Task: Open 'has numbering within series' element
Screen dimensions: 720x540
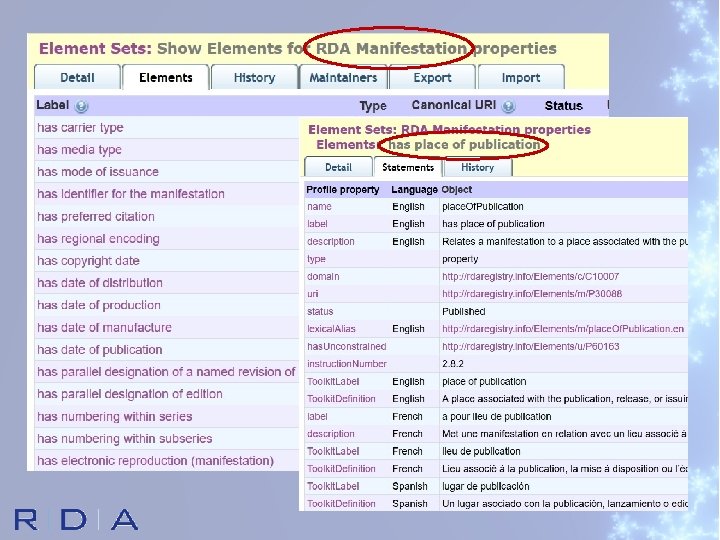Action: [115, 416]
